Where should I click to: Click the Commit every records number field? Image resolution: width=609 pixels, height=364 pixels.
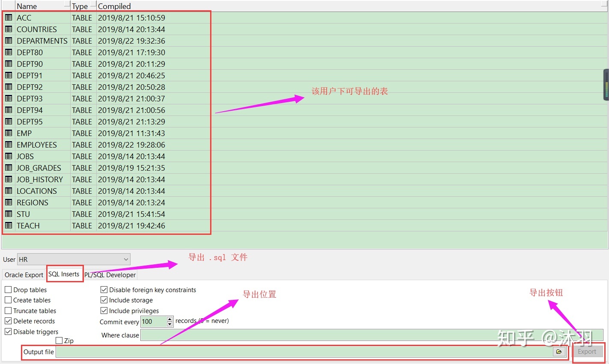[x=153, y=322]
